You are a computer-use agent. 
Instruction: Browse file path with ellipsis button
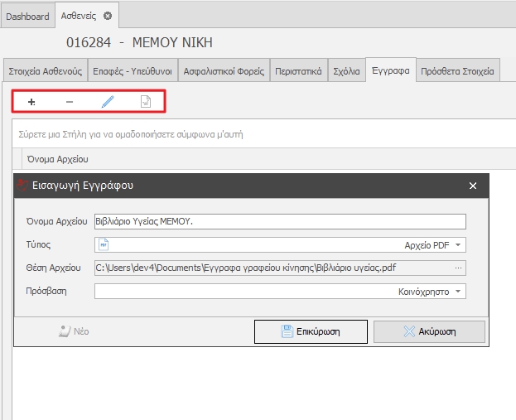tap(458, 268)
